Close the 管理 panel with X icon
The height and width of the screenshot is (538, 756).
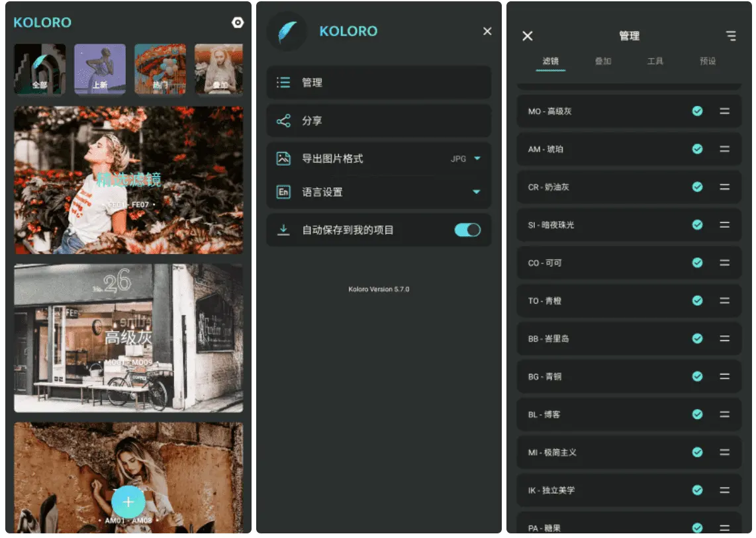point(528,36)
